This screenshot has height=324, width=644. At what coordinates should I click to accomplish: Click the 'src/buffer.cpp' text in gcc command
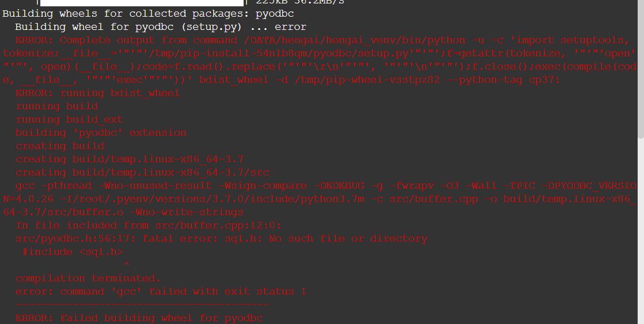[433, 199]
